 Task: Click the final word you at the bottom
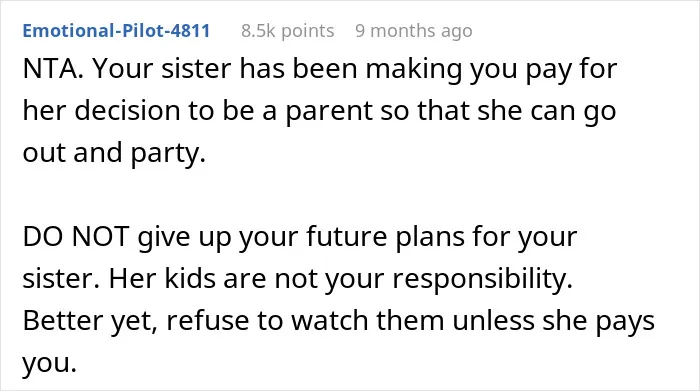point(49,364)
